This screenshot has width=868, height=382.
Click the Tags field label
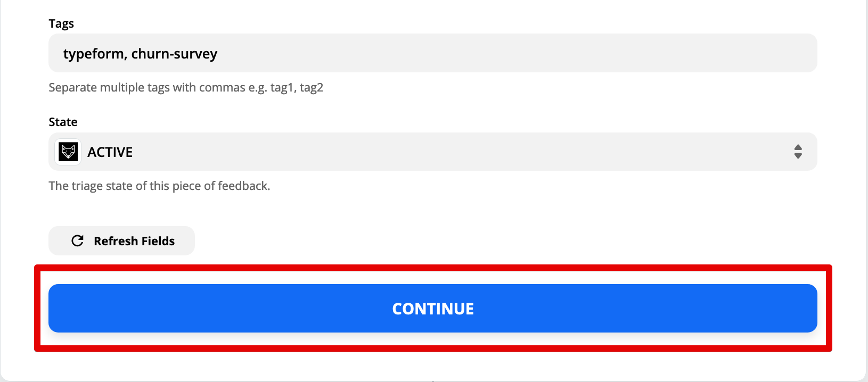(61, 23)
